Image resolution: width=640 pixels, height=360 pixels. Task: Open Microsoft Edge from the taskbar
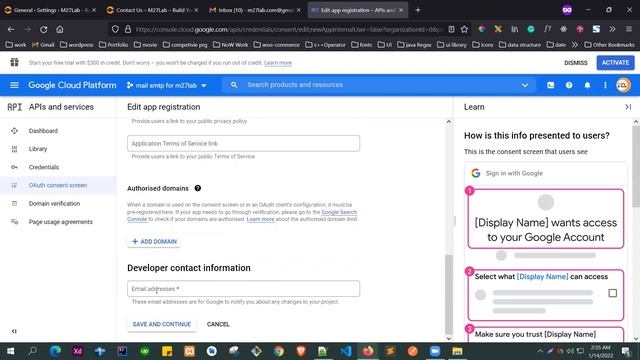(55, 351)
